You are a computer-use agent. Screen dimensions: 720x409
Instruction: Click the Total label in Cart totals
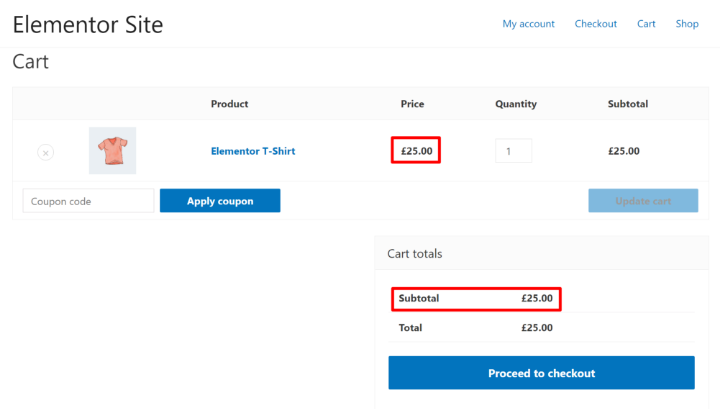[x=410, y=328]
